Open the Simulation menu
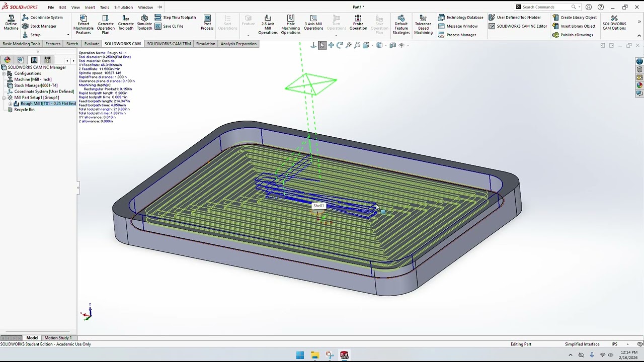The image size is (644, 362). point(123,7)
